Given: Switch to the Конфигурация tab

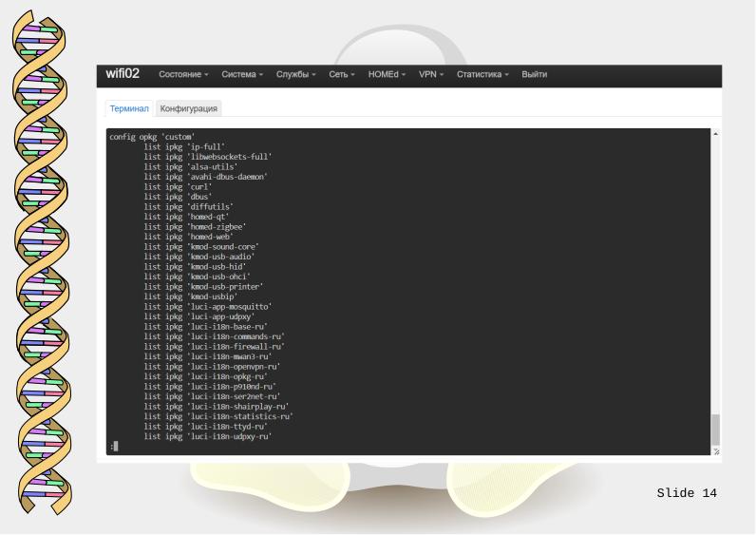Looking at the screenshot, I should (x=189, y=109).
